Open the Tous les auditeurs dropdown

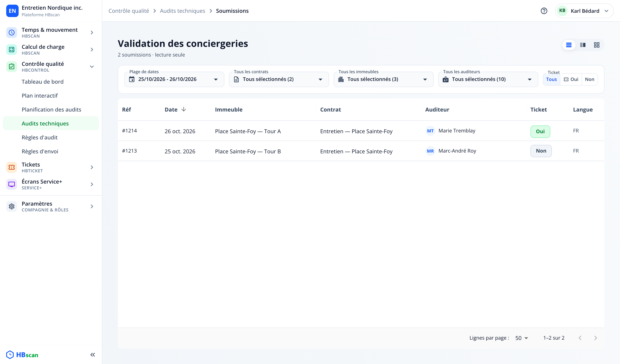pos(488,79)
